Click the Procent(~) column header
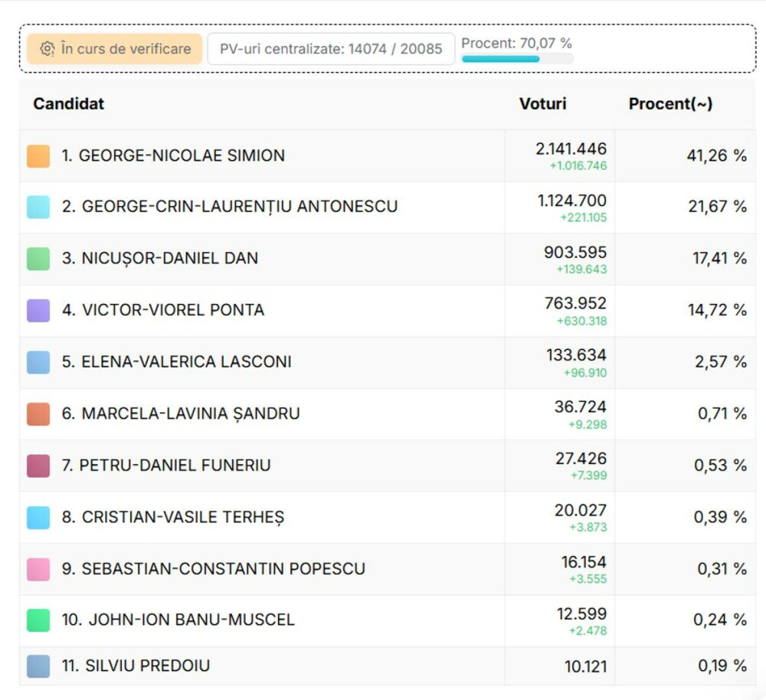The image size is (766, 700). click(670, 103)
